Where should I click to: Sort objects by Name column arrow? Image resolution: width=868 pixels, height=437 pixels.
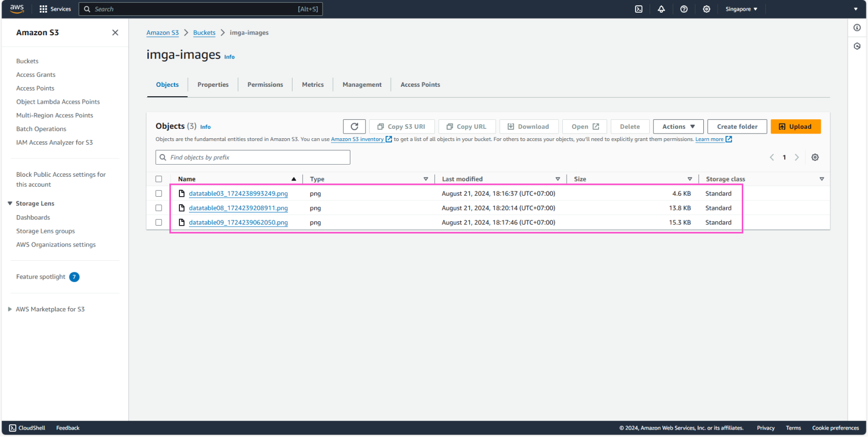point(294,179)
